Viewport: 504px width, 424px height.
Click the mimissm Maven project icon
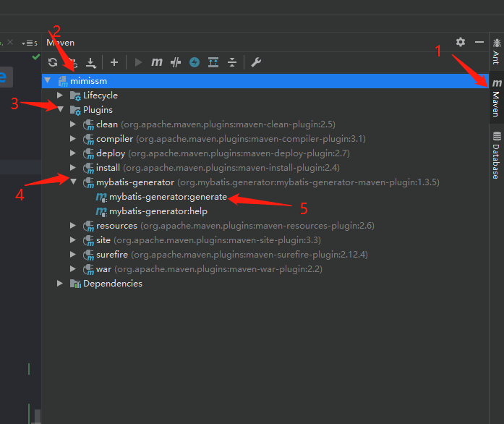pos(63,81)
